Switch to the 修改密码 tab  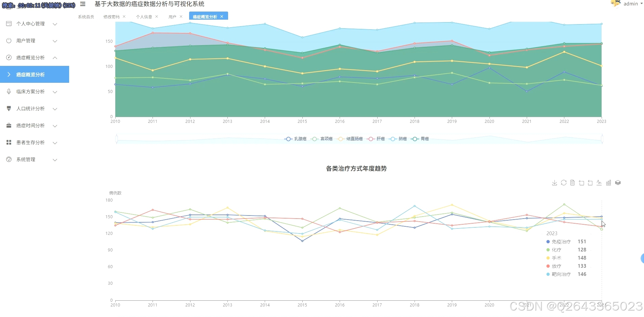click(112, 17)
